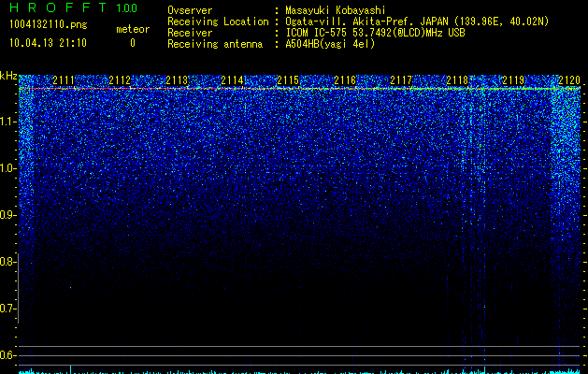Click the 2112 time marker
The image size is (588, 374).
click(x=120, y=79)
